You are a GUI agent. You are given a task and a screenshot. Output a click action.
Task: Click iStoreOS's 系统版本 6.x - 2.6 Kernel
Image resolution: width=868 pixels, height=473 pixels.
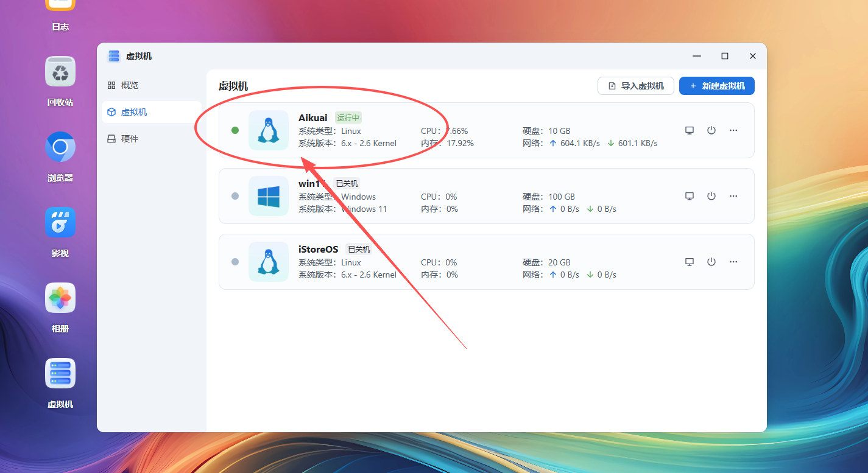369,275
